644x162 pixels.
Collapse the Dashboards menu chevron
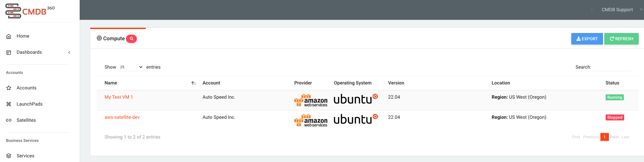69,52
